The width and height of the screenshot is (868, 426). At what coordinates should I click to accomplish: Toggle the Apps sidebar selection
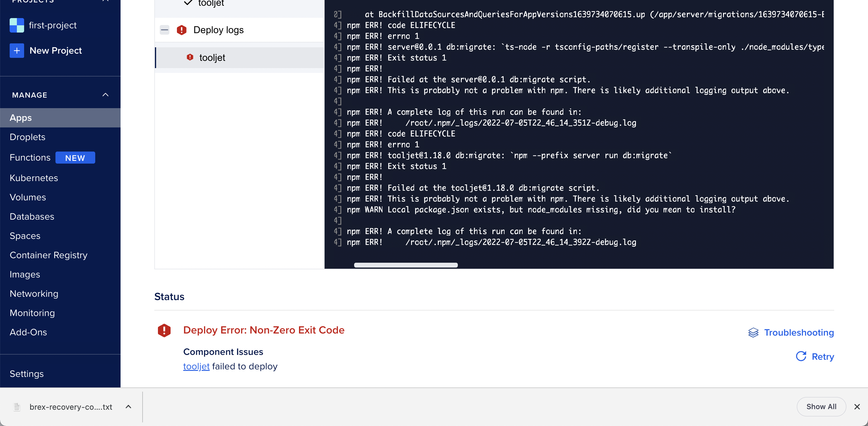pos(20,117)
